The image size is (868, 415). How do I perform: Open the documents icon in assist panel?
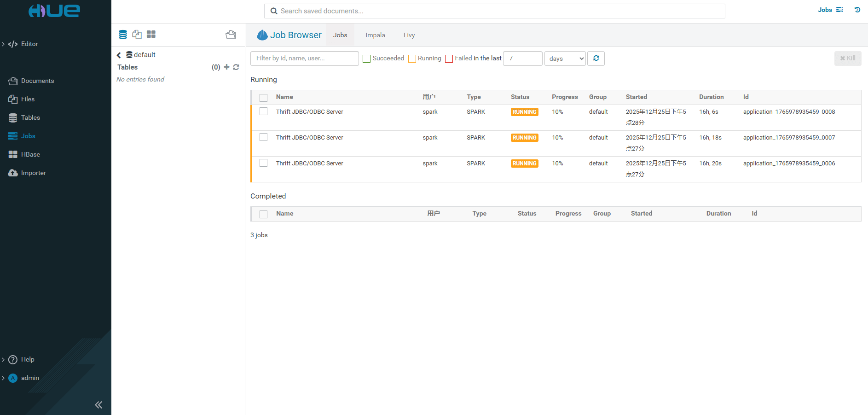click(x=137, y=35)
